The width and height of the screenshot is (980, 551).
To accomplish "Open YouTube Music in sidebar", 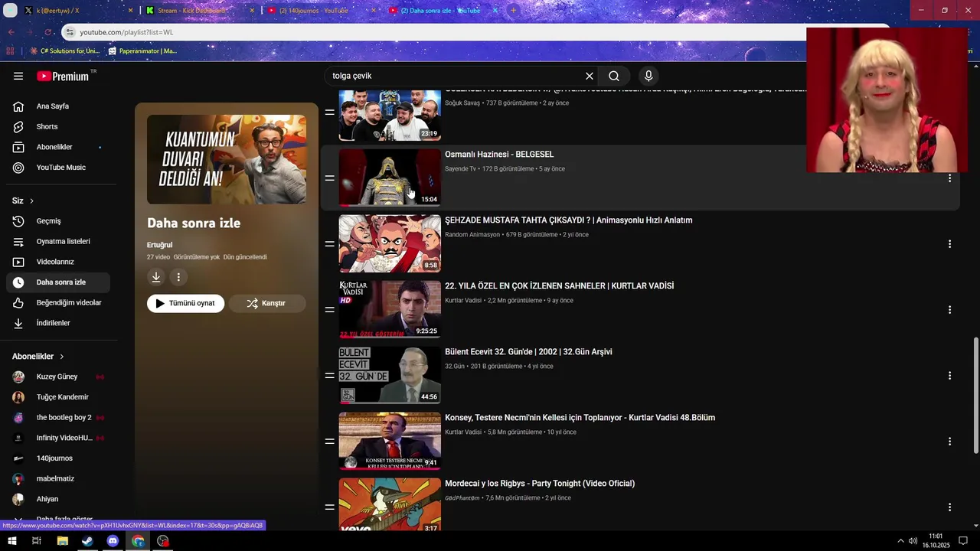I will click(x=58, y=168).
